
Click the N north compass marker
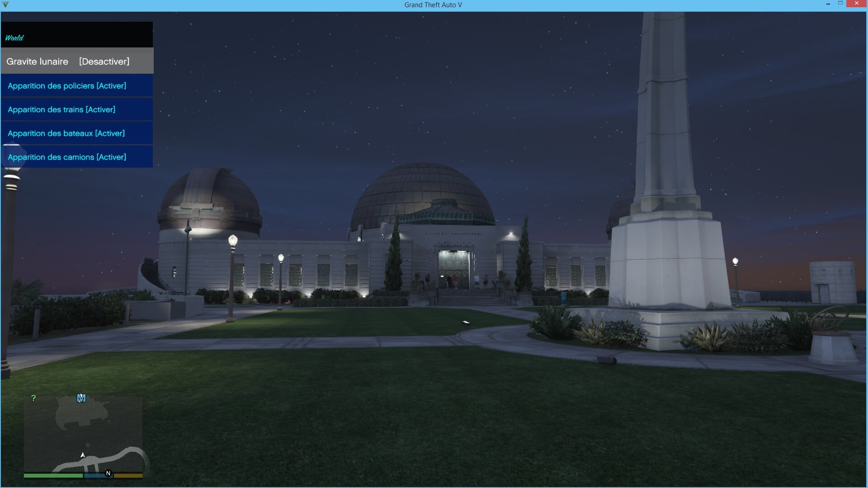(x=108, y=473)
